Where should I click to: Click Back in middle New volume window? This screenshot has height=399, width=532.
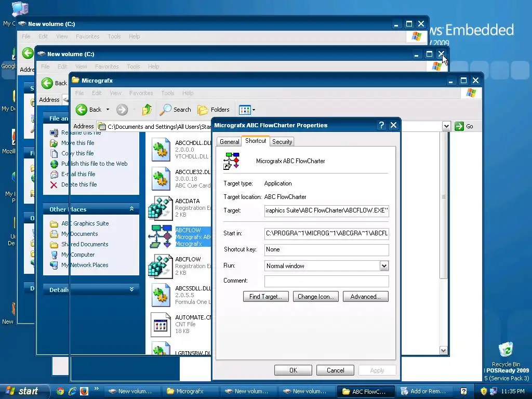tap(54, 83)
